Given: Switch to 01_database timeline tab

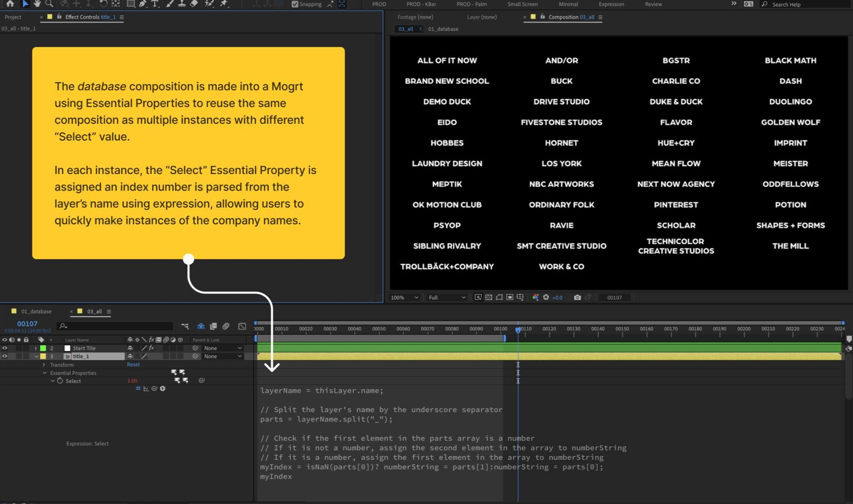Looking at the screenshot, I should pyautogui.click(x=36, y=311).
